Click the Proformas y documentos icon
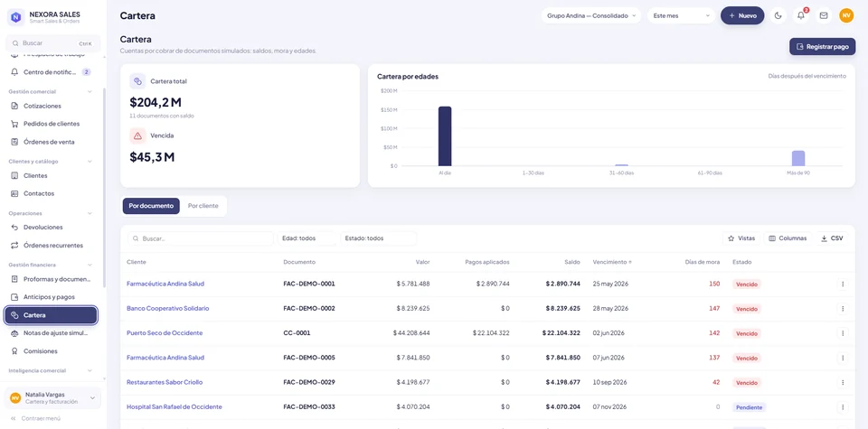Screen dimensions: 868x429 pos(15,279)
